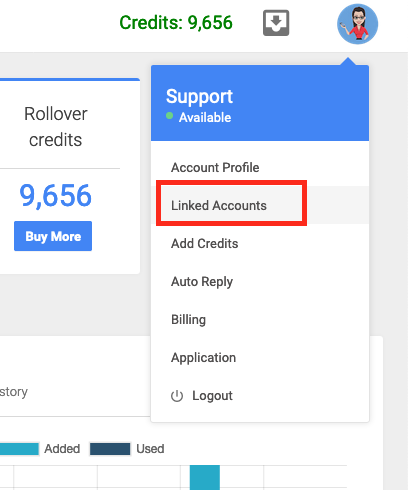Click the Support header in dropdown
408x490 pixels.
coord(199,96)
